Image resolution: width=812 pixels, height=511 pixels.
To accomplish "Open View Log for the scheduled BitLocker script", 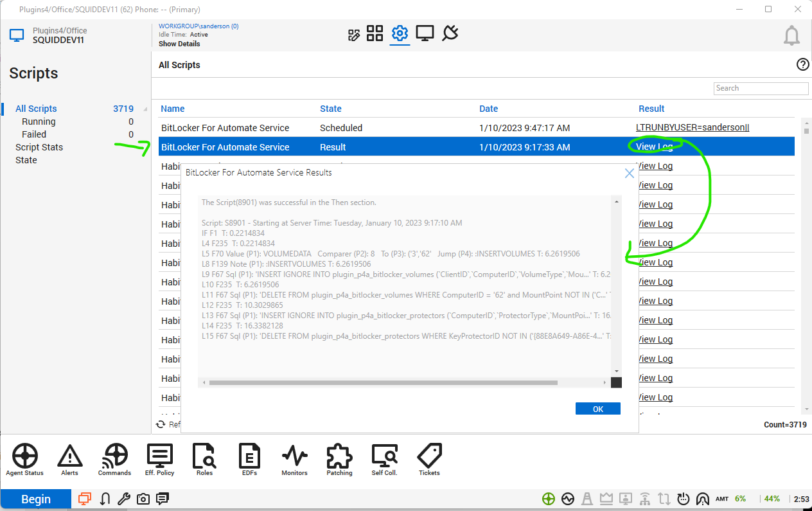I will 693,127.
